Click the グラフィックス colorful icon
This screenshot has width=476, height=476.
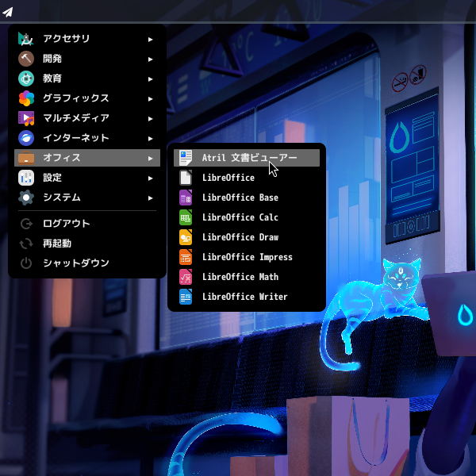26,98
